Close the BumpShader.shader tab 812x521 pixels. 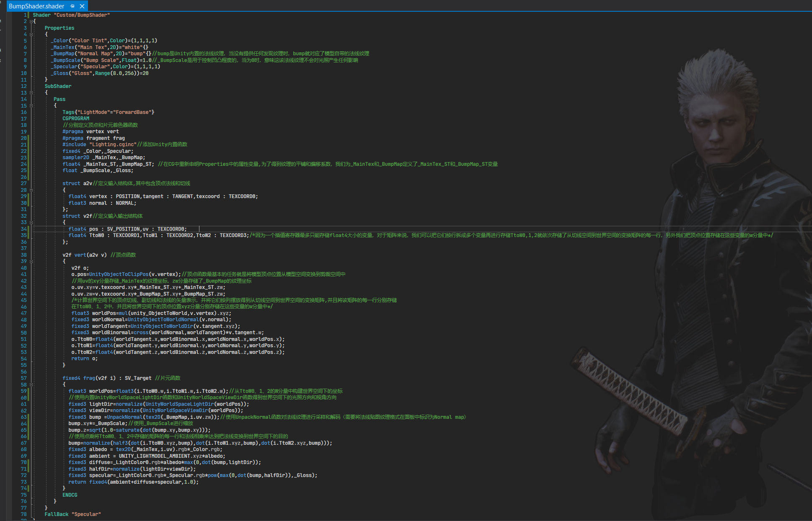[x=82, y=6]
